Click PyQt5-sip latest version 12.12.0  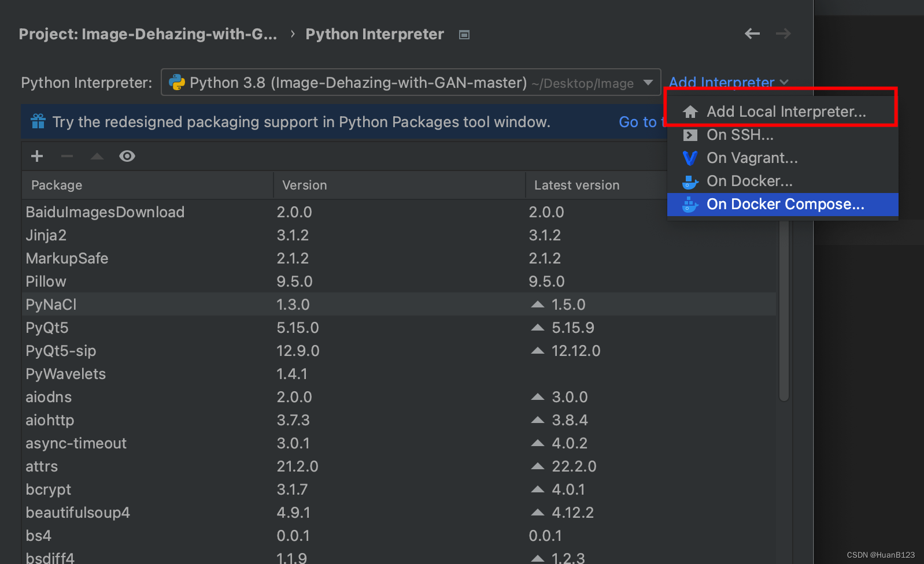tap(576, 351)
